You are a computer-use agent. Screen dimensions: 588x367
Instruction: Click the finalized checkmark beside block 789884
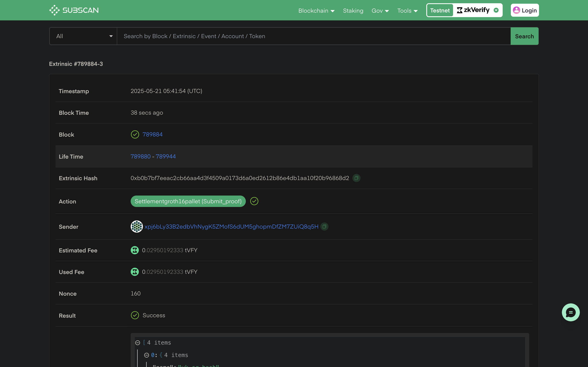[135, 135]
